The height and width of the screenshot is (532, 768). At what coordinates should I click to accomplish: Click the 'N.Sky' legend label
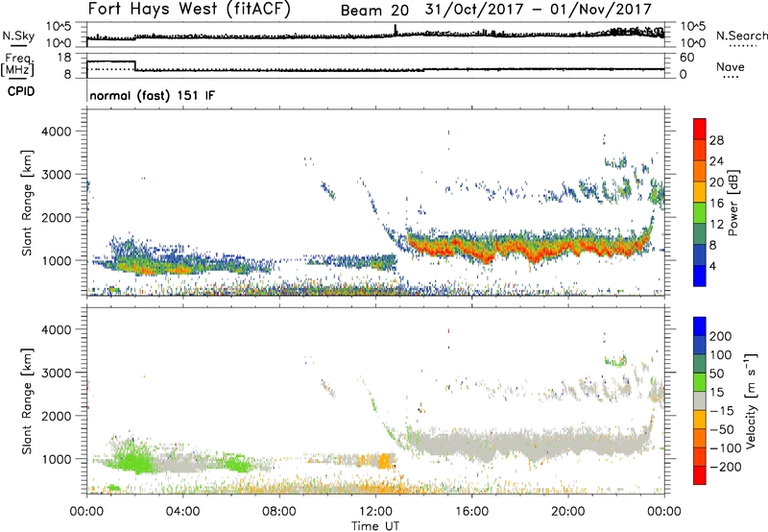click(18, 36)
